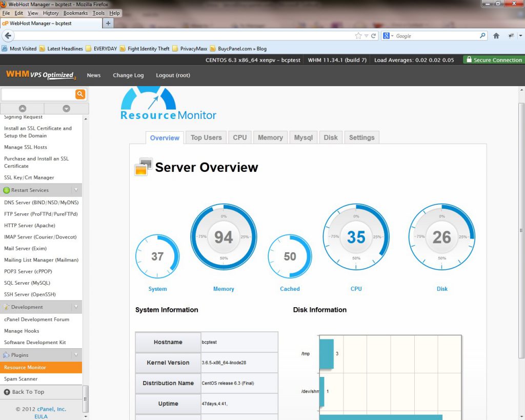Open a new tab with plus button

tap(108, 23)
